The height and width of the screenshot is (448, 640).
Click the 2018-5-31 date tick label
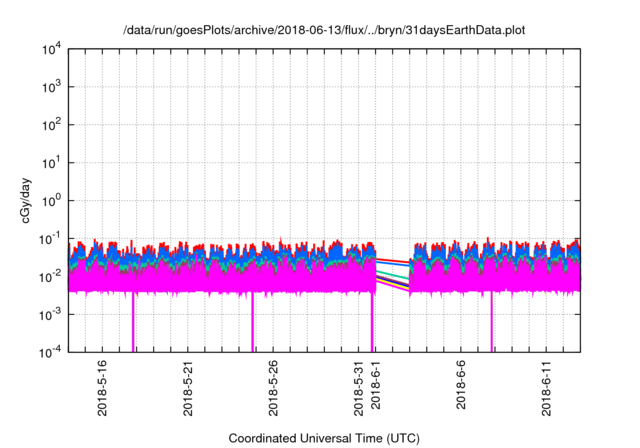pyautogui.click(x=358, y=388)
